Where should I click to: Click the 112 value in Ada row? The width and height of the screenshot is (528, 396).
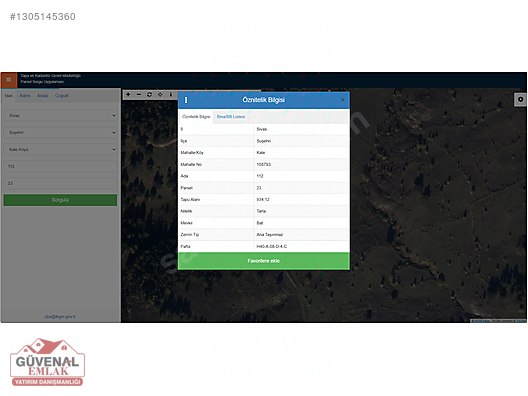[260, 176]
